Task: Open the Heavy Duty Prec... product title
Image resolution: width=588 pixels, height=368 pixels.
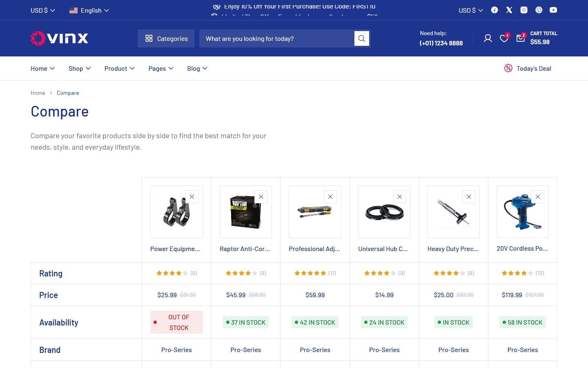Action: pos(453,249)
